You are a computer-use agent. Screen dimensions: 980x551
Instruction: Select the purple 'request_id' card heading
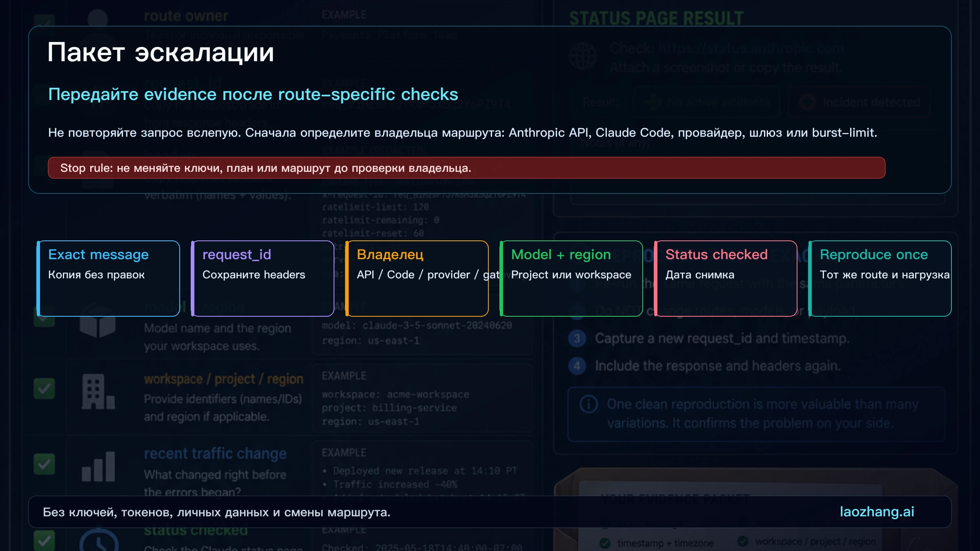(237, 254)
